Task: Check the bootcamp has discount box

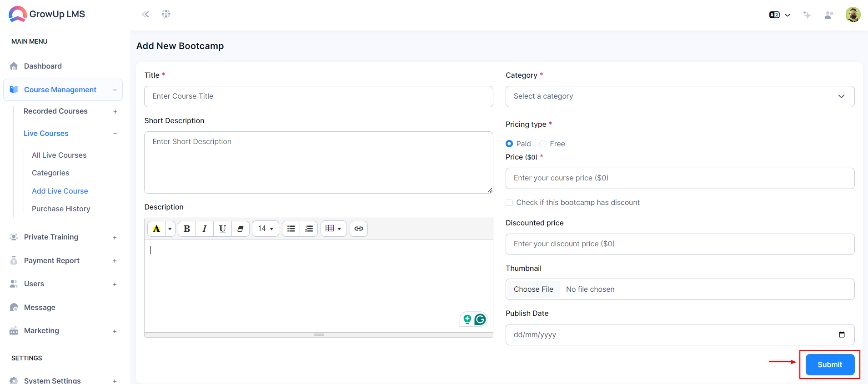Action: (509, 202)
